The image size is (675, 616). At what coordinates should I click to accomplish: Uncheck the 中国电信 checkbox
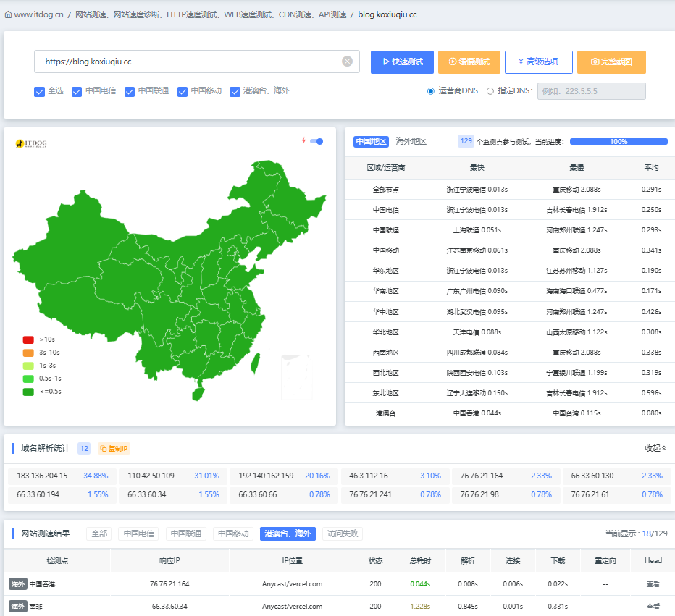(77, 91)
